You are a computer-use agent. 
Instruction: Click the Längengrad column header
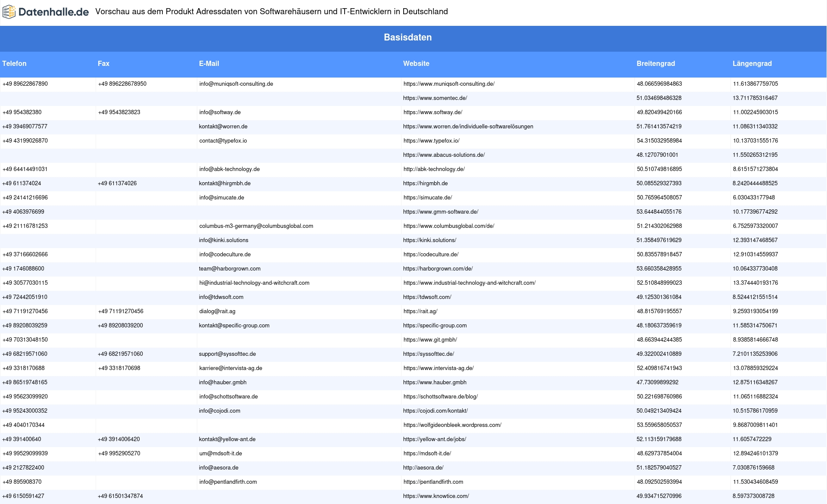pos(752,63)
